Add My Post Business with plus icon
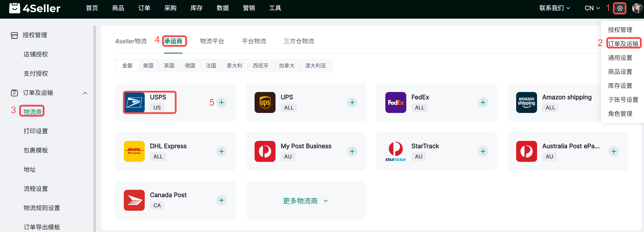Screen dimensions: 644x232 (352, 151)
